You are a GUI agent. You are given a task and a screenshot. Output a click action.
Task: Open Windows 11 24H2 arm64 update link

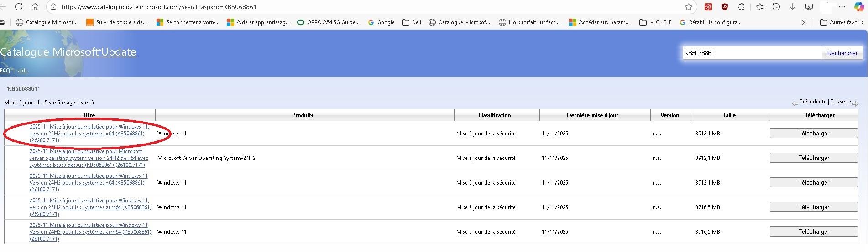pos(90,232)
